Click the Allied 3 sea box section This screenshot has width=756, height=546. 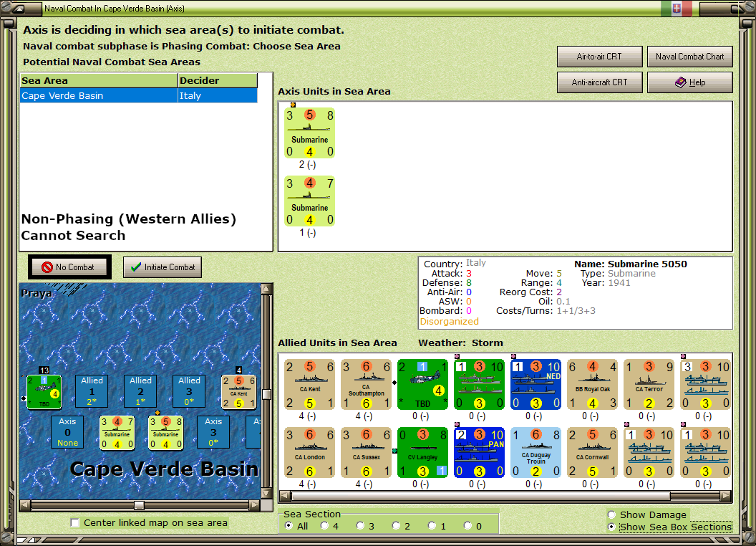coord(189,391)
